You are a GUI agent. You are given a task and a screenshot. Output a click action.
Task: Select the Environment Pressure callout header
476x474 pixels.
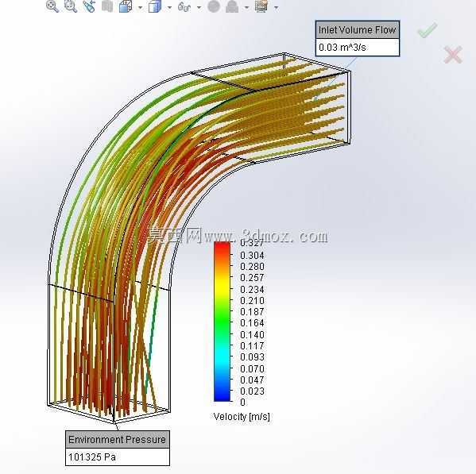click(x=118, y=439)
